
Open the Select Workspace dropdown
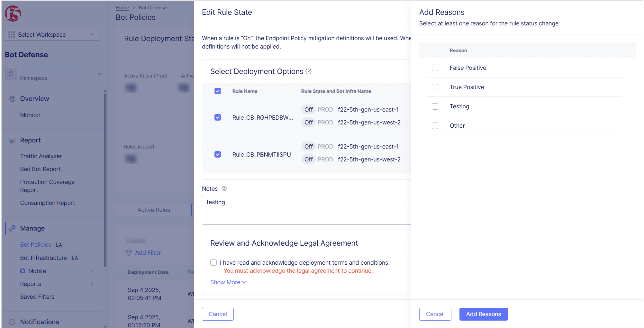[52, 34]
